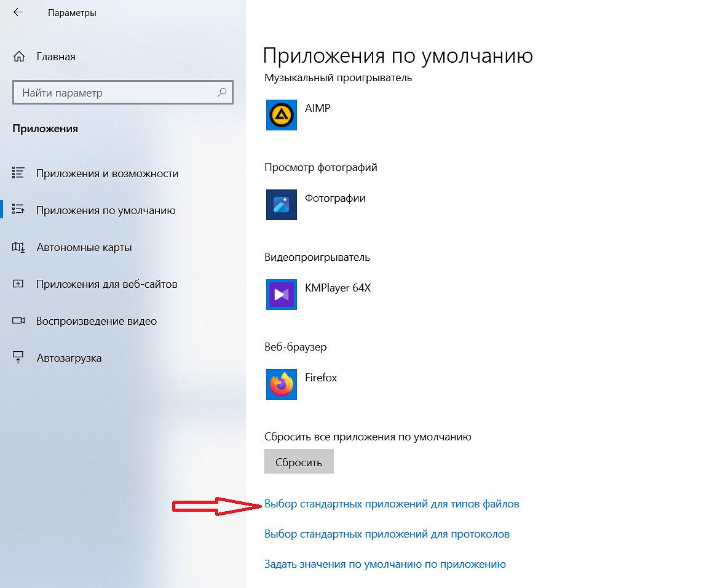Screen dimensions: 723x588
Task: Click the Автономные карты map icon
Action: [18, 247]
